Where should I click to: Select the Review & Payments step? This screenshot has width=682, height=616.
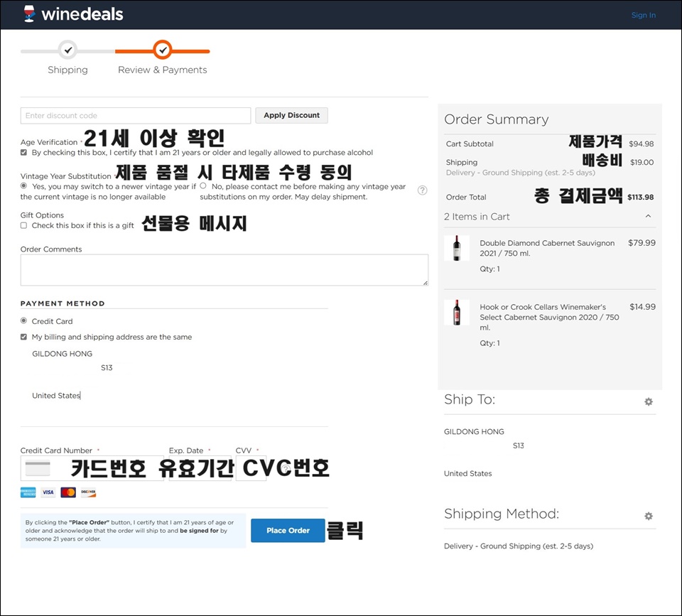[x=162, y=70]
